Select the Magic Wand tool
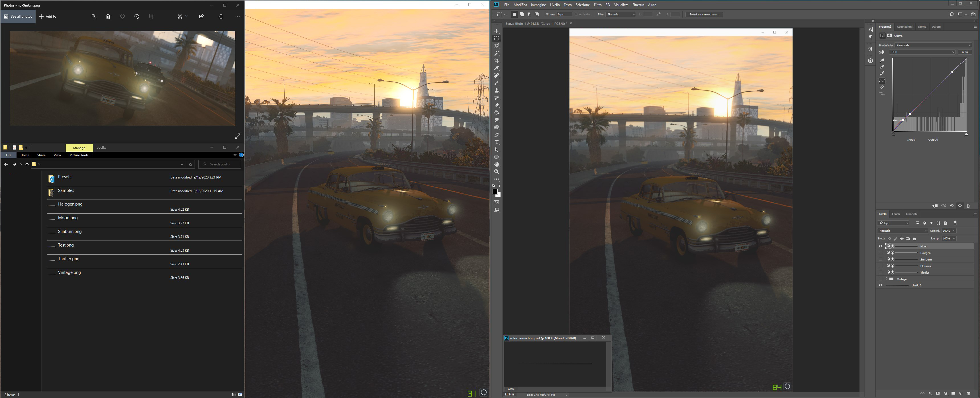This screenshot has height=398, width=980. 497,53
